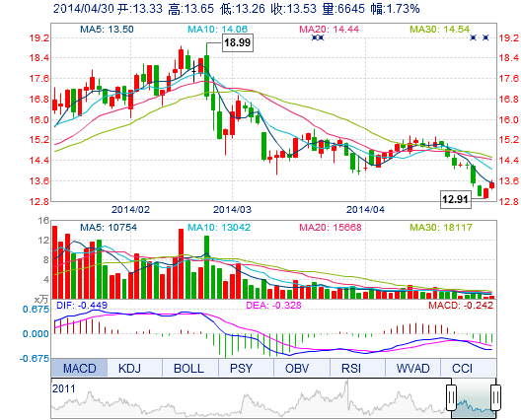
Task: Click the left range slider handle
Action: coord(451,397)
